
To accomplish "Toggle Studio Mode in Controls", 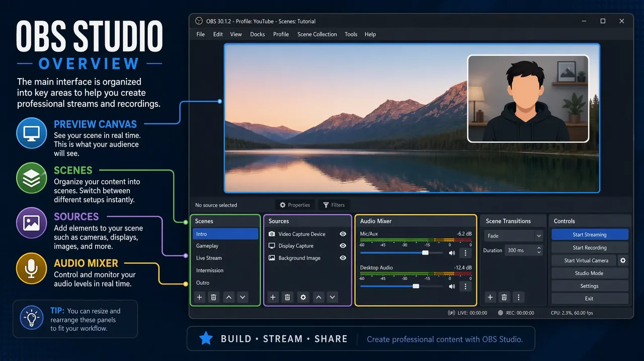I will (590, 273).
